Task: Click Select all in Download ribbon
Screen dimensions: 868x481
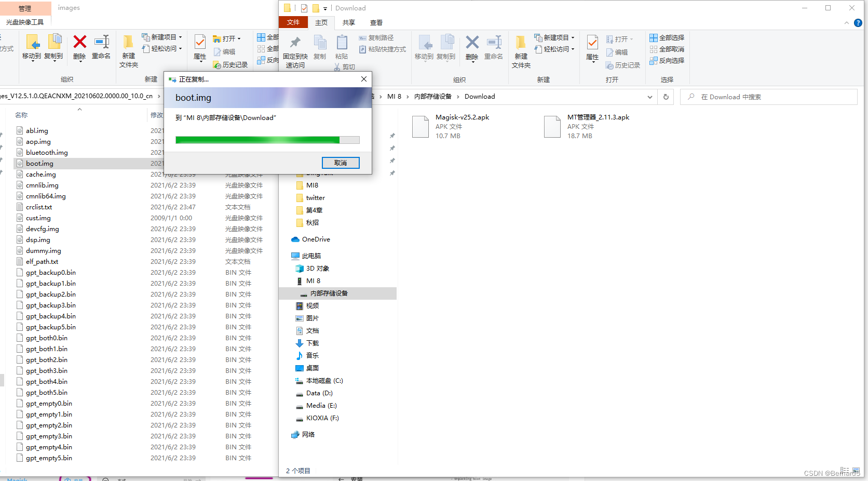Action: pos(667,38)
